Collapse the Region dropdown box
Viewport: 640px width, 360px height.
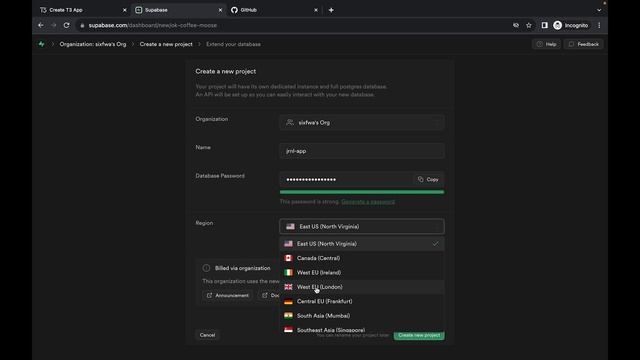[362, 227]
